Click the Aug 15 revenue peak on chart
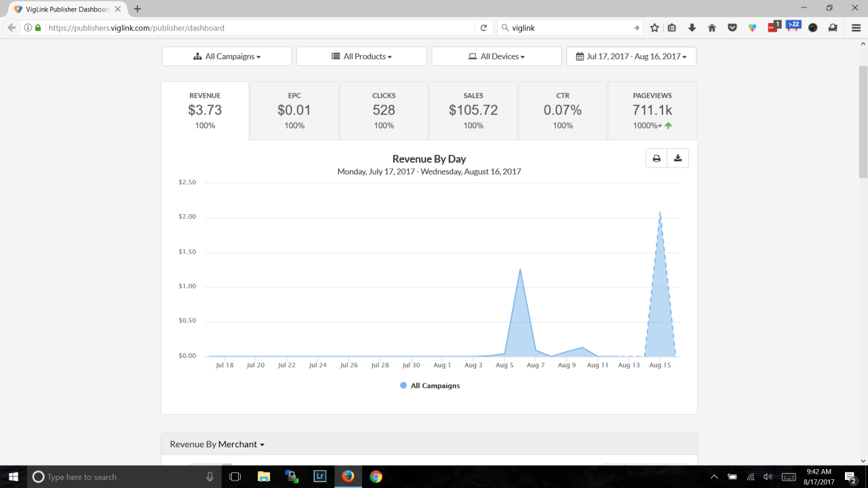The image size is (868, 488). tap(660, 213)
